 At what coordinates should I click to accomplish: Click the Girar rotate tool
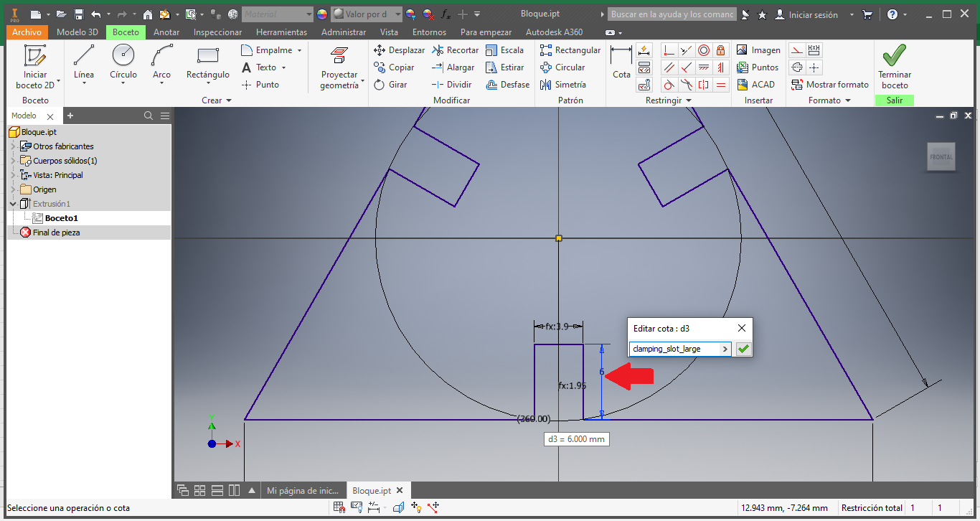tap(391, 85)
